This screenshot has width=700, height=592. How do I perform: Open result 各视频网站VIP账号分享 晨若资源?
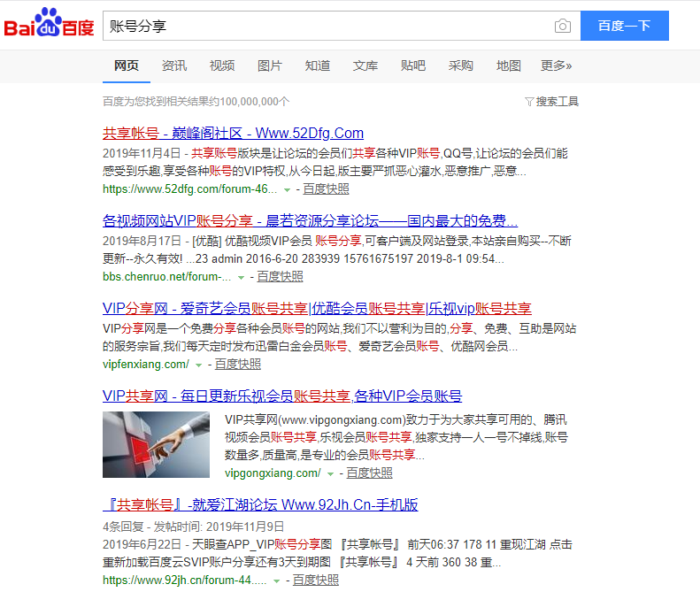[x=311, y=220]
